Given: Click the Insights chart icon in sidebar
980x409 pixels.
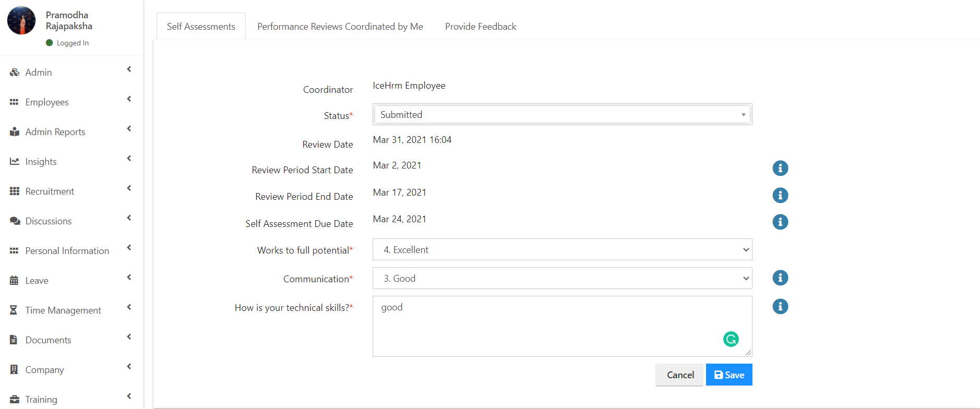Looking at the screenshot, I should (x=15, y=162).
